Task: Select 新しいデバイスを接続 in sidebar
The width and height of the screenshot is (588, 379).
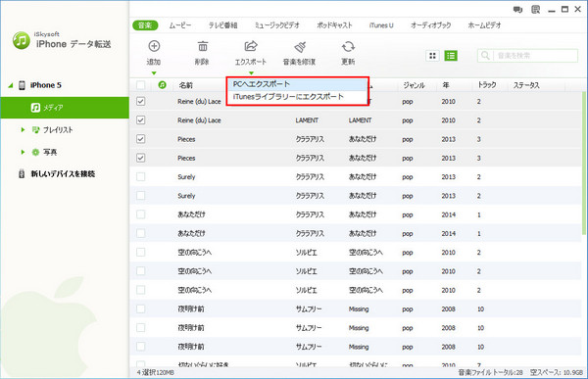Action: (63, 173)
